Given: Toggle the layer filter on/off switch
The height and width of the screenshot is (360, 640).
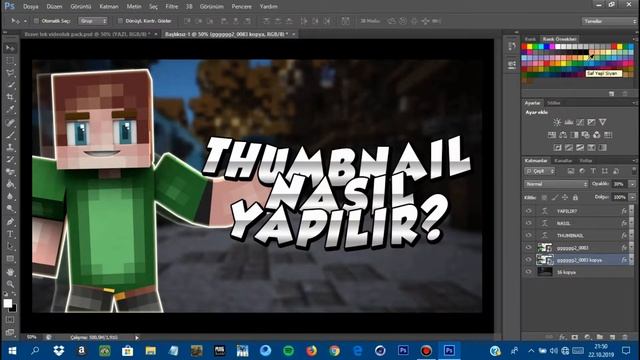Looking at the screenshot, I should 633,171.
